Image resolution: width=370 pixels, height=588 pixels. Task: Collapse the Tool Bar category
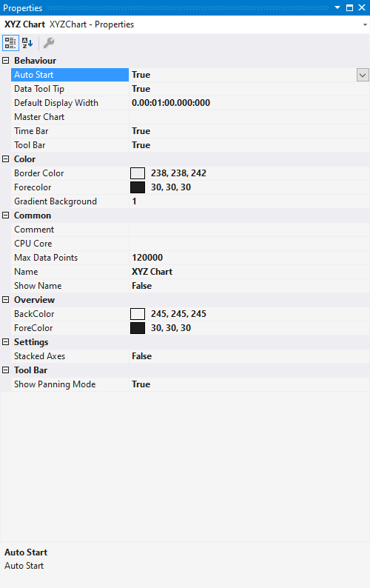pyautogui.click(x=6, y=370)
